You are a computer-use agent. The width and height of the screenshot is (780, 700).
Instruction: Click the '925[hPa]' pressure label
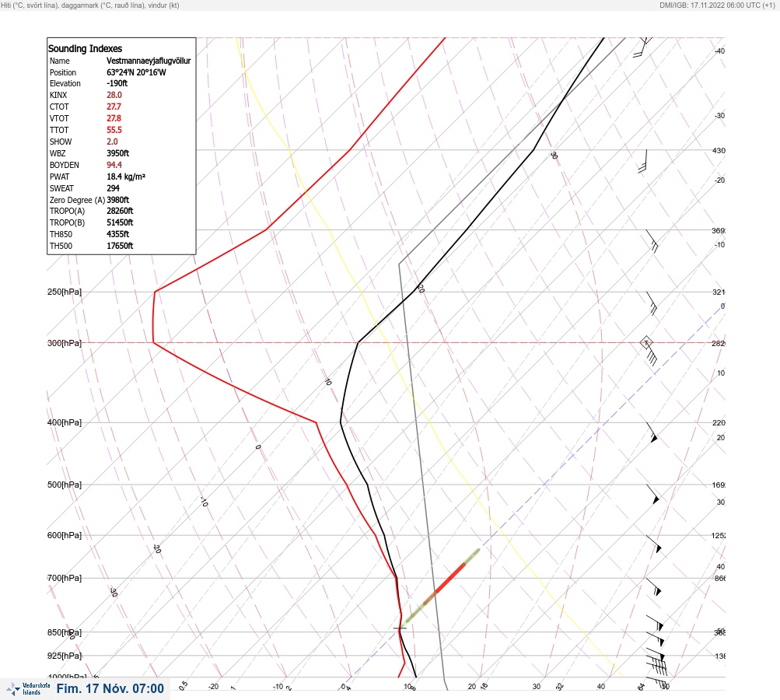tap(65, 656)
